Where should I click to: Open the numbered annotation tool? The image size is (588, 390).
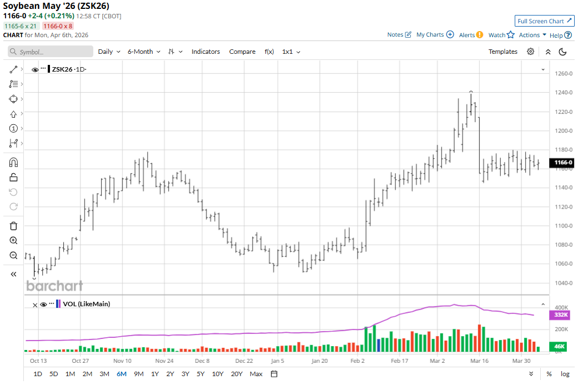[13, 129]
